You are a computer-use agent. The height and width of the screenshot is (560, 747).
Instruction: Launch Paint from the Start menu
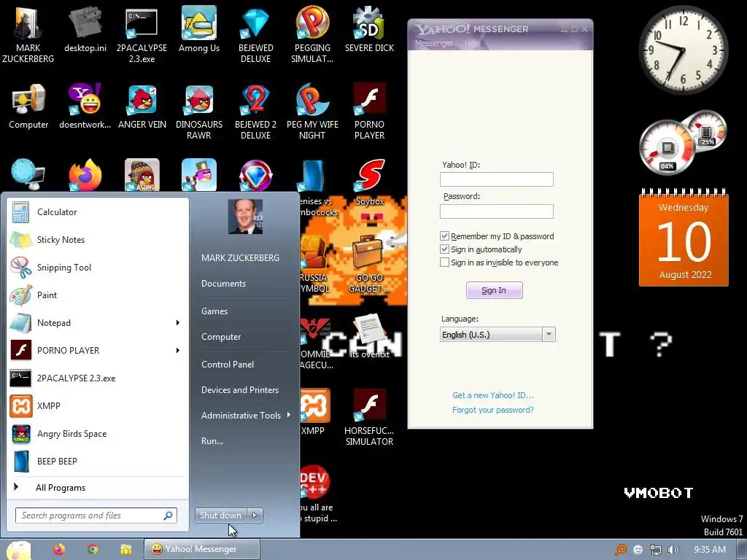click(96, 295)
